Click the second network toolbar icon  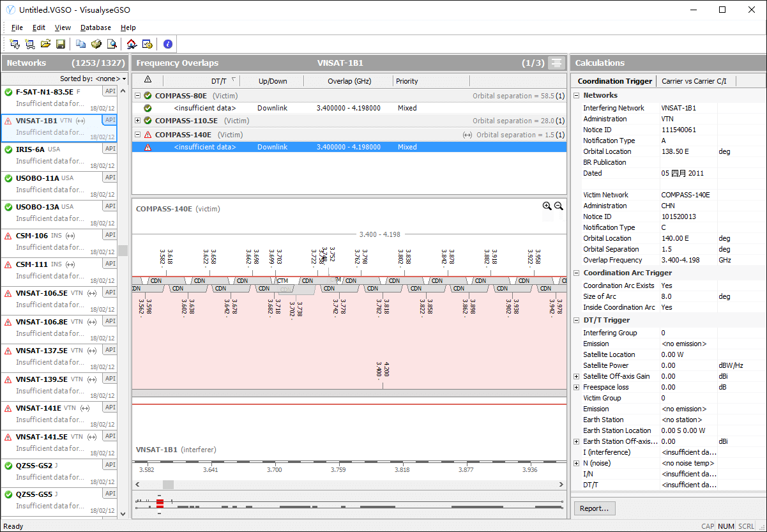coord(30,44)
